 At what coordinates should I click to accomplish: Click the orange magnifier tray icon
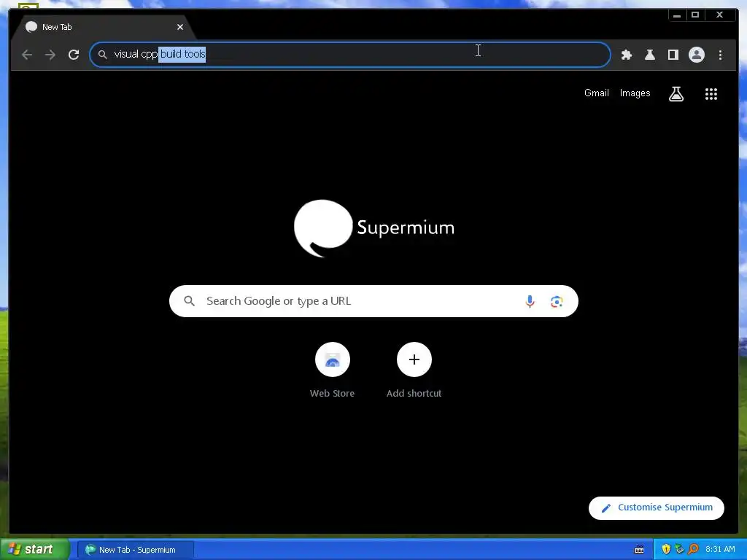click(693, 550)
